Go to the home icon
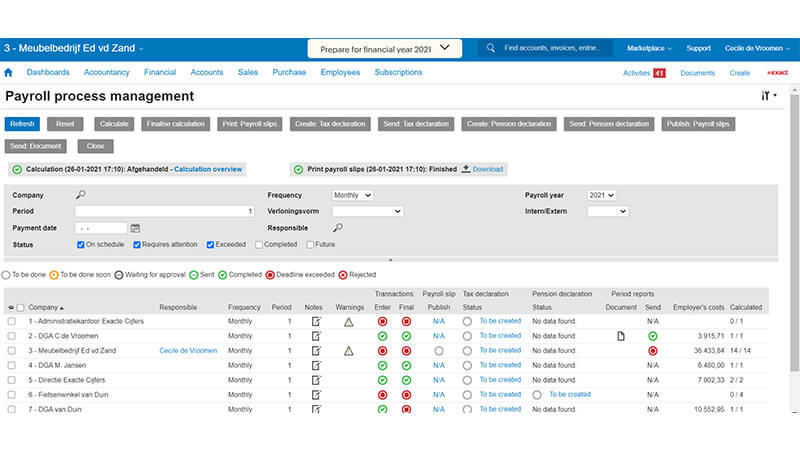The image size is (800, 450). [8, 72]
